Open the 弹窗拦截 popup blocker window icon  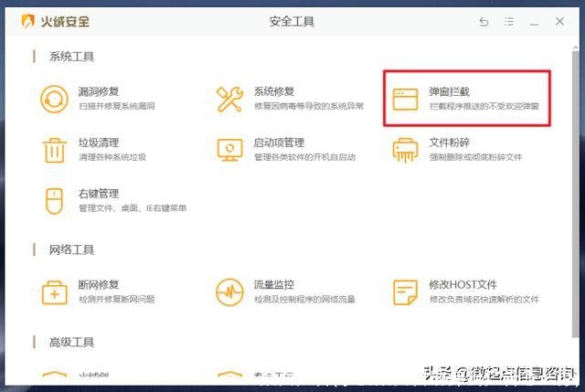tap(405, 99)
